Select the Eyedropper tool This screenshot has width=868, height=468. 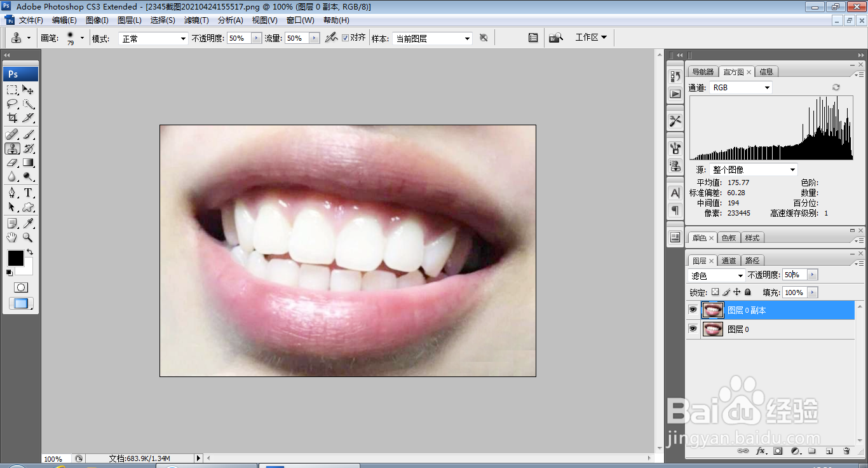(x=28, y=223)
